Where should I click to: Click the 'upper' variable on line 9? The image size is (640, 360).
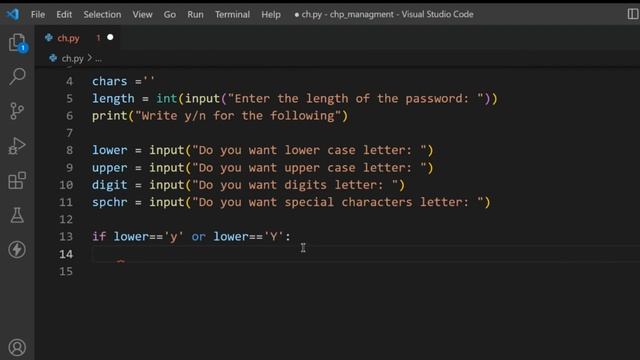109,168
